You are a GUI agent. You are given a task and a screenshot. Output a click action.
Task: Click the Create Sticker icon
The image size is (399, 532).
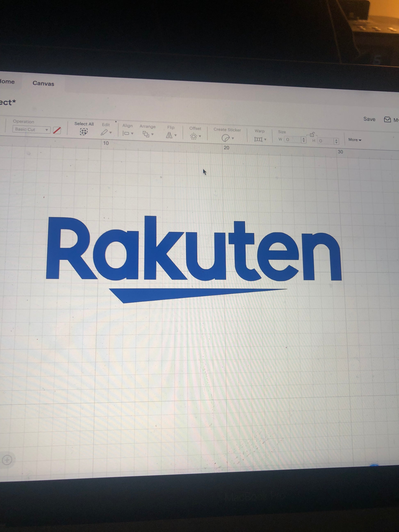(x=225, y=138)
